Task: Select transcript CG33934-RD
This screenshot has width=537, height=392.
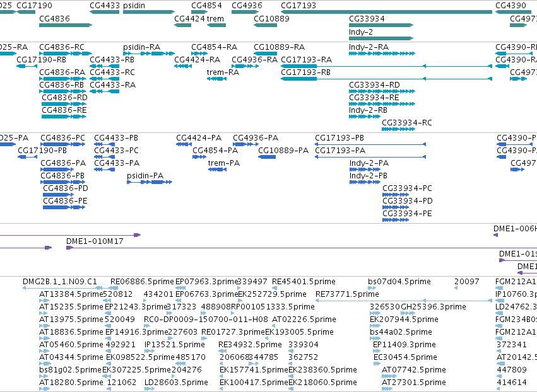Action: pos(382,91)
